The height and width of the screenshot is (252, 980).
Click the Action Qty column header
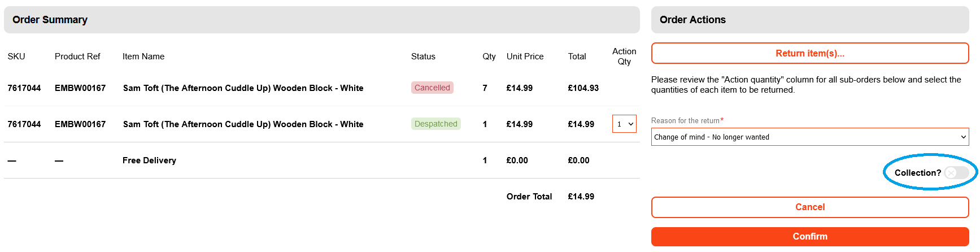coord(624,56)
